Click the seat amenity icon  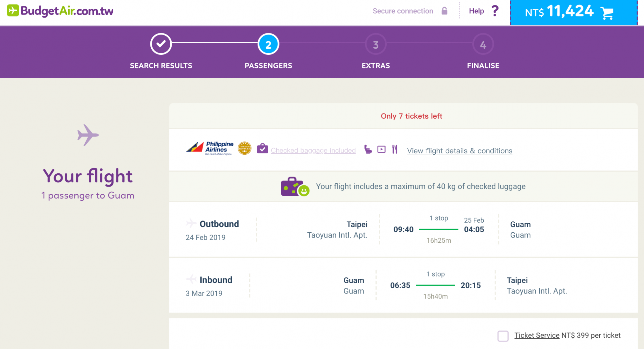click(x=368, y=149)
